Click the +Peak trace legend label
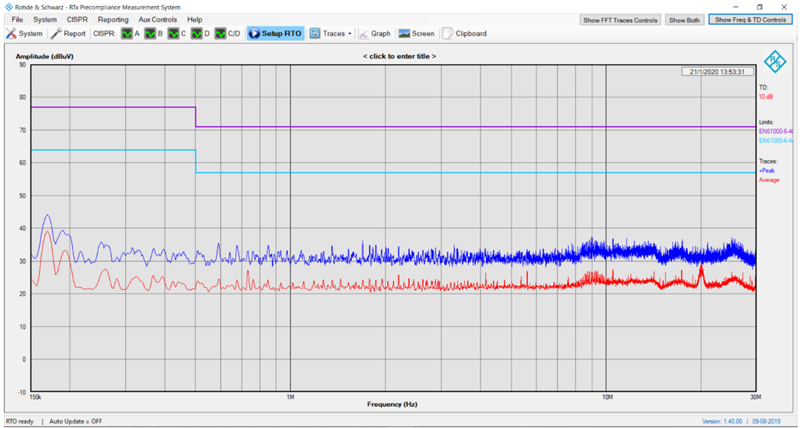The height and width of the screenshot is (428, 800). 767,171
